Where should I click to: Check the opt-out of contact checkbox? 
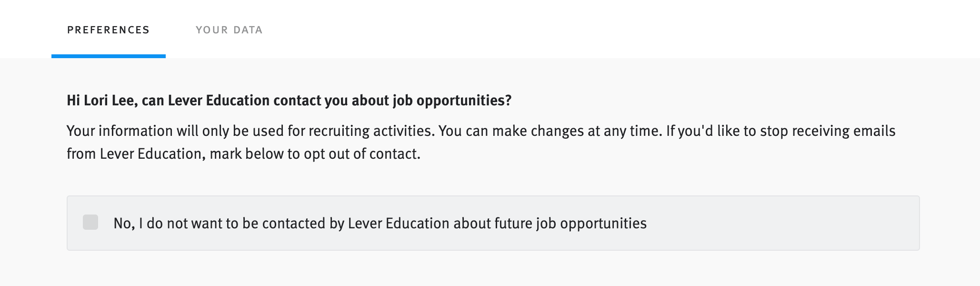[90, 222]
